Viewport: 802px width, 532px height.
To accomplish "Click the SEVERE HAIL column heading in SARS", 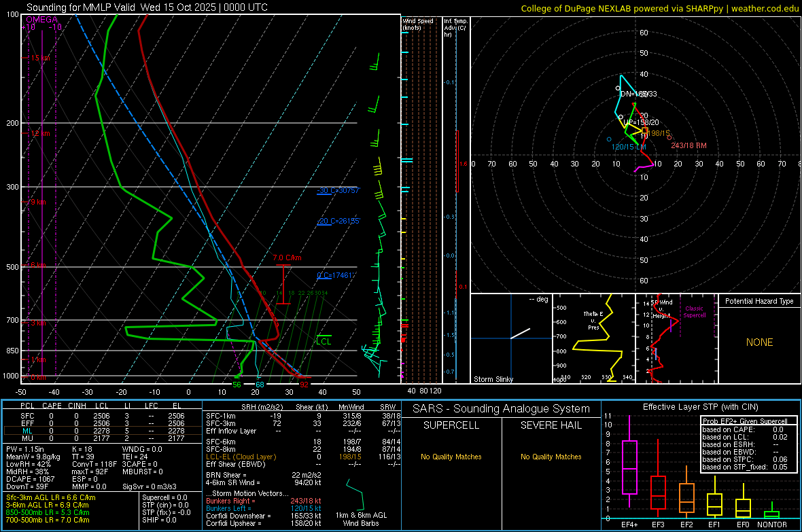I will (x=551, y=425).
